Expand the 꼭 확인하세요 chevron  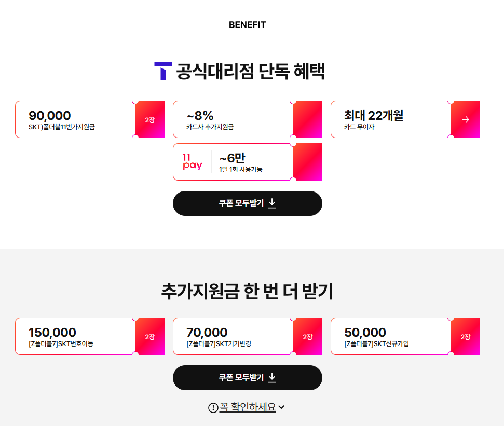(281, 407)
